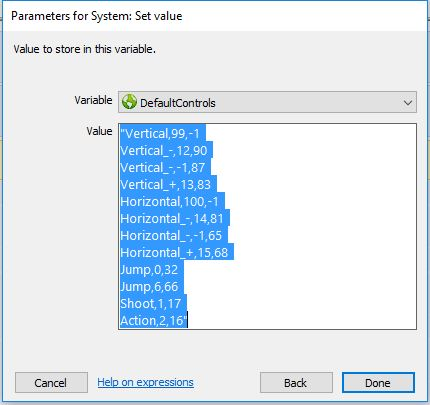
Task: Click the line Vertical_-,-1,87
Action: coord(163,168)
